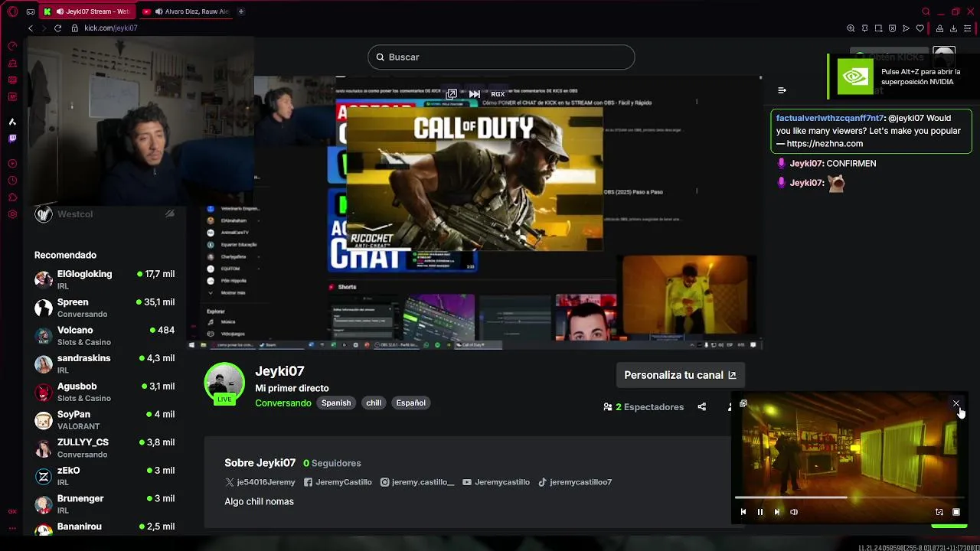Mute the mini player volume

click(x=793, y=512)
